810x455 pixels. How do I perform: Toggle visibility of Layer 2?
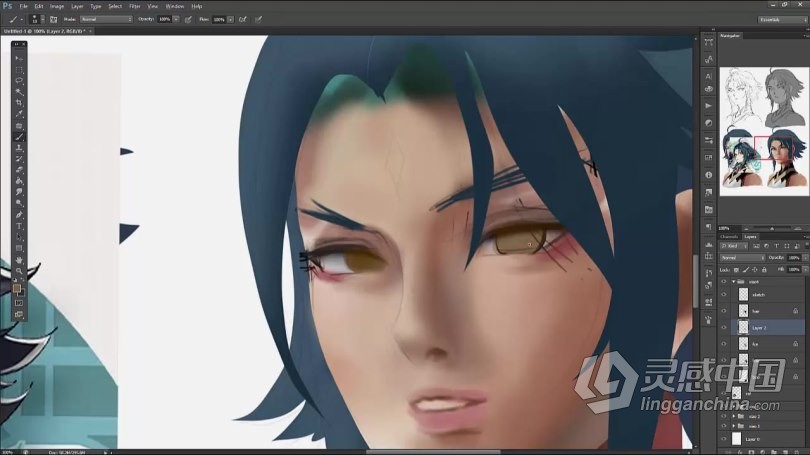724,328
